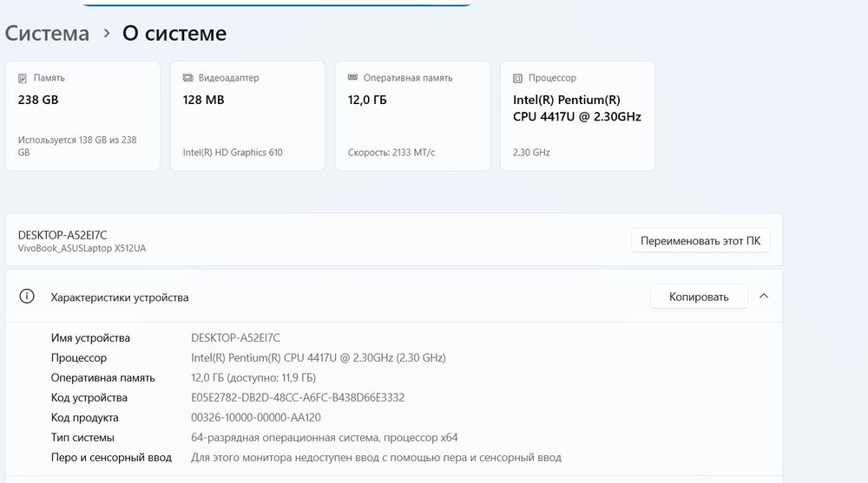Collapse Характеристики устройства section
This screenshot has height=483, width=868.
(x=763, y=296)
